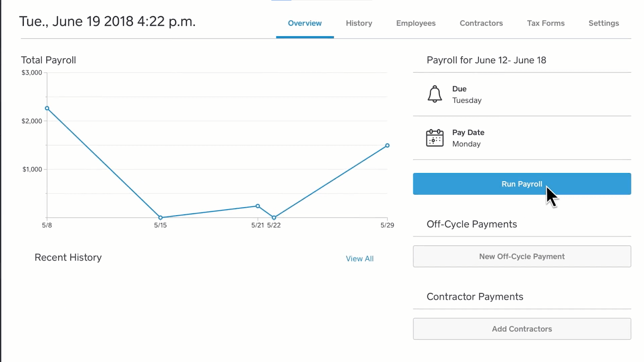The width and height of the screenshot is (644, 362).
Task: Select the 5/8 data point on chart
Action: click(x=47, y=108)
